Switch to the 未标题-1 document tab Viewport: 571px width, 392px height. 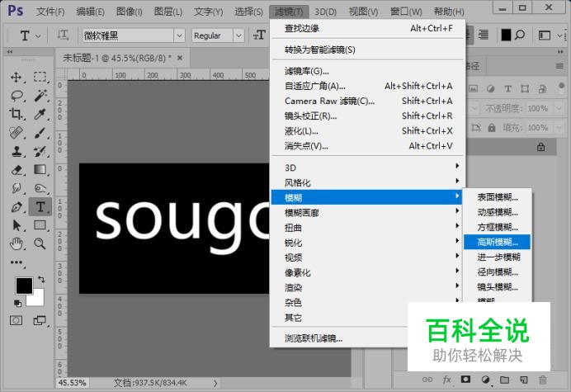(x=117, y=58)
